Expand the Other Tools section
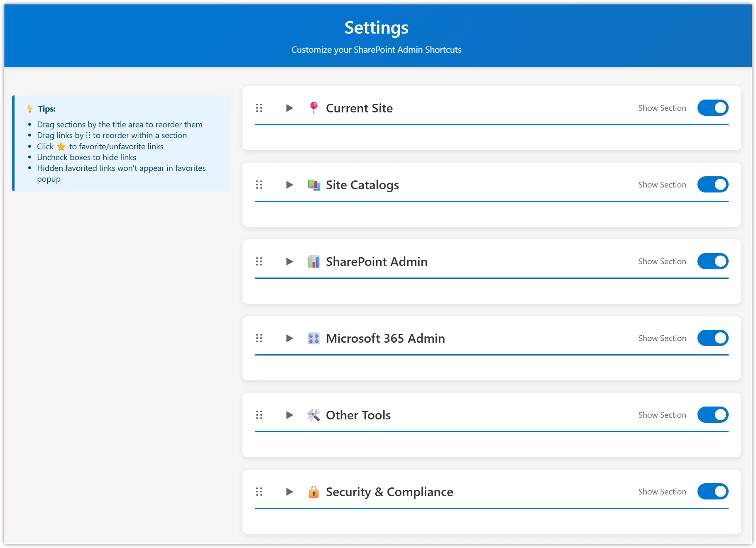 pos(289,415)
